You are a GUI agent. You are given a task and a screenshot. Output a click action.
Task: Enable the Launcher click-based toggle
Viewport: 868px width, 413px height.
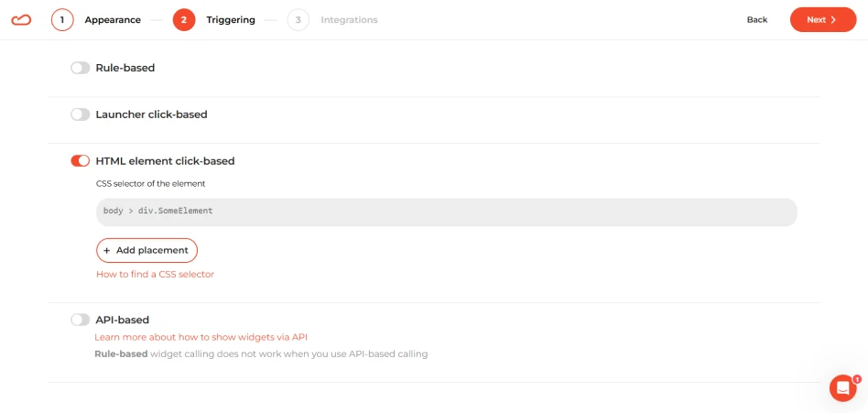coord(81,114)
